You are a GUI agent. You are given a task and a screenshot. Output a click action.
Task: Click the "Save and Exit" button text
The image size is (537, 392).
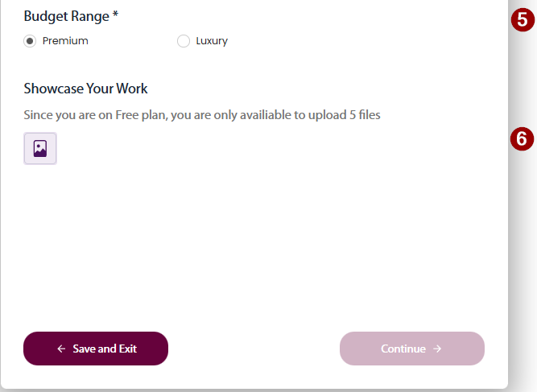(105, 349)
